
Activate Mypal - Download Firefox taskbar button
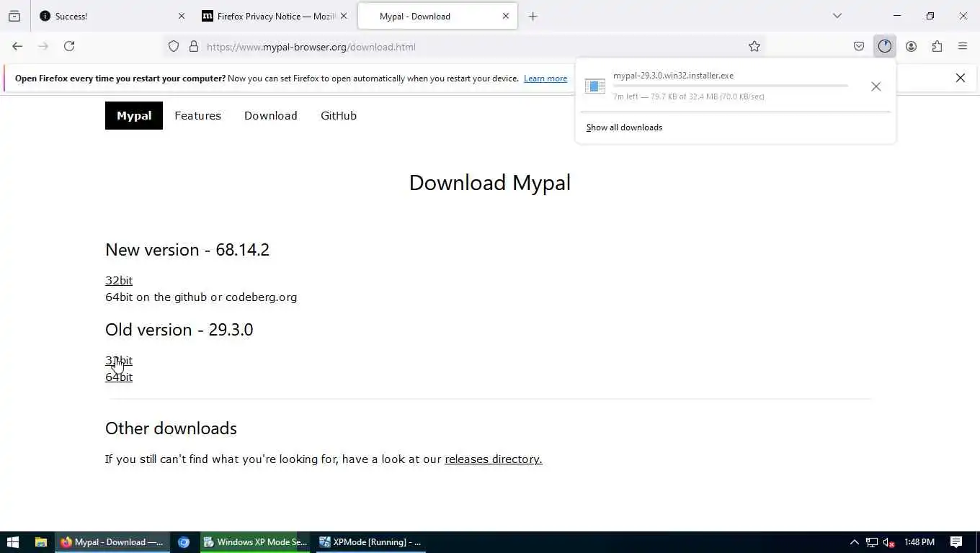112,542
